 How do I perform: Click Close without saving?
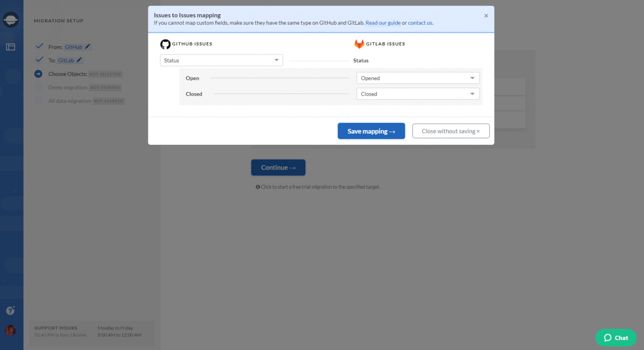tap(451, 131)
